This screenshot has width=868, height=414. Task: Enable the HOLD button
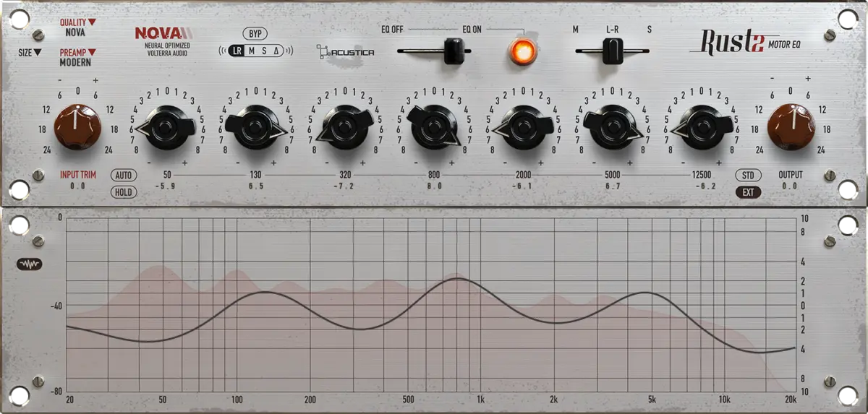[x=123, y=192]
